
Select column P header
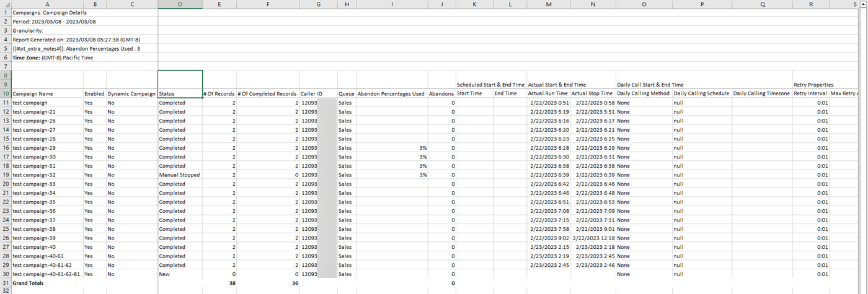(702, 4)
